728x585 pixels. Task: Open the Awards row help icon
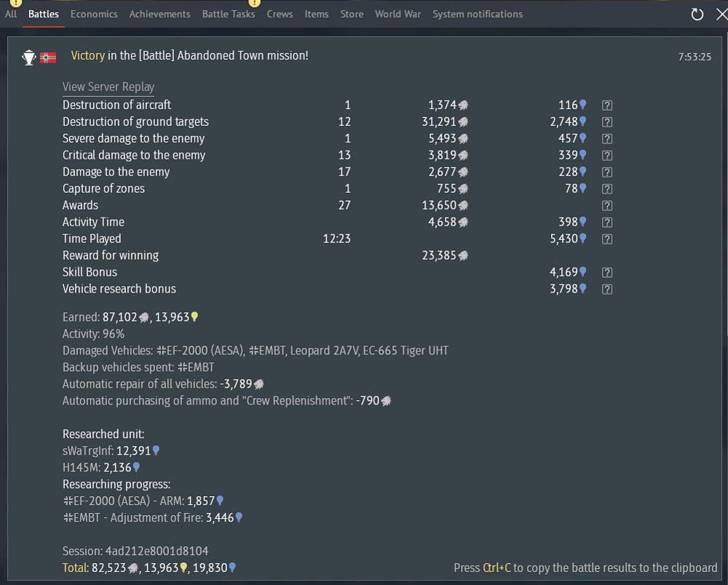point(607,205)
